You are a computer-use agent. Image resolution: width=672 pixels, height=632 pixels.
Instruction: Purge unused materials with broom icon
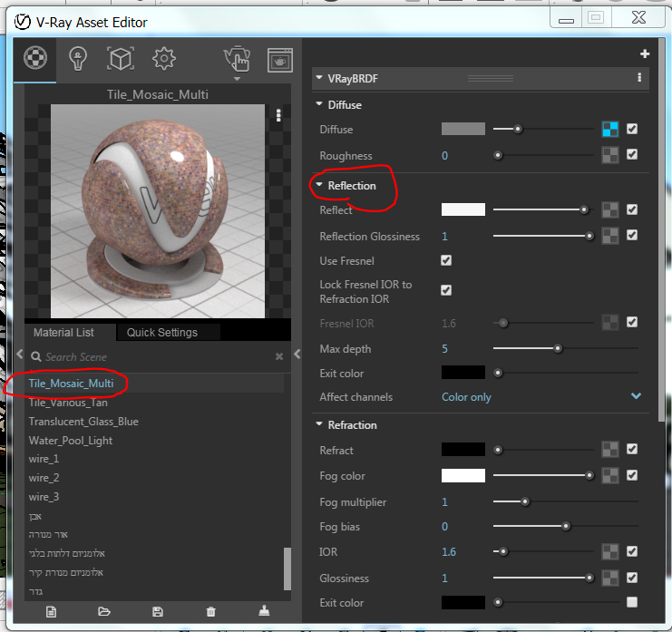(264, 610)
